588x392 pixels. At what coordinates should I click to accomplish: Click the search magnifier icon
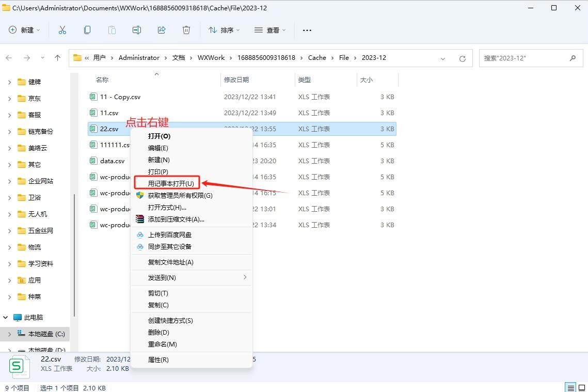[x=573, y=58]
